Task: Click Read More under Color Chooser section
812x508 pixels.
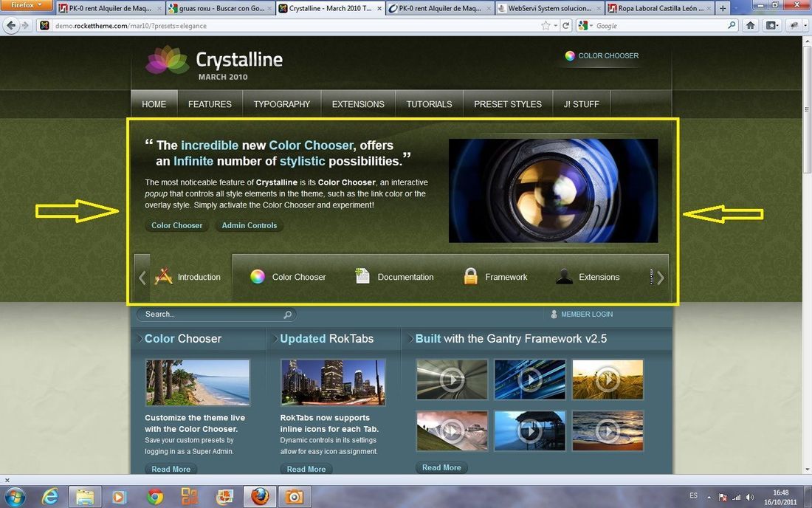Action: point(171,469)
